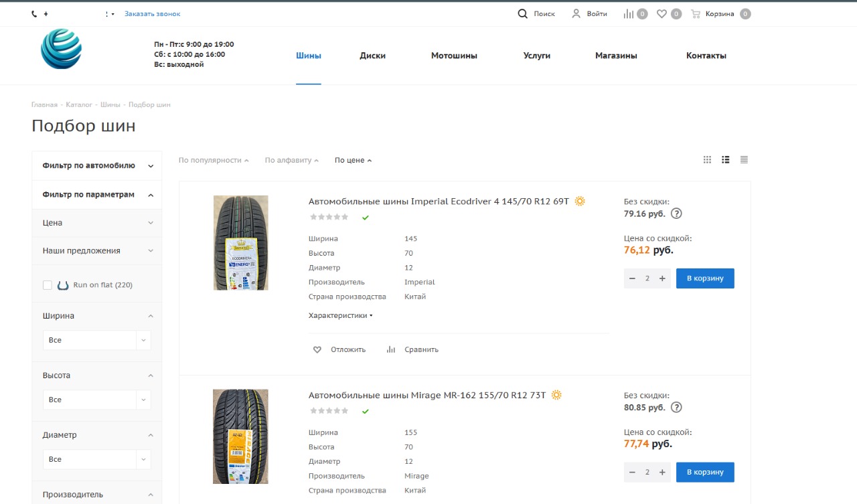Expand Характеристики for the Imperial tire

340,315
